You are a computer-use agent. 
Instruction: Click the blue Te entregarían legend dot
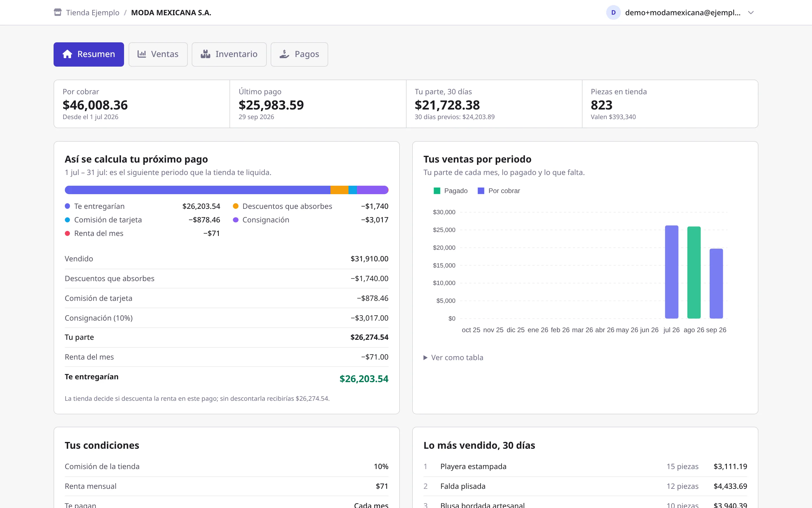coord(67,206)
